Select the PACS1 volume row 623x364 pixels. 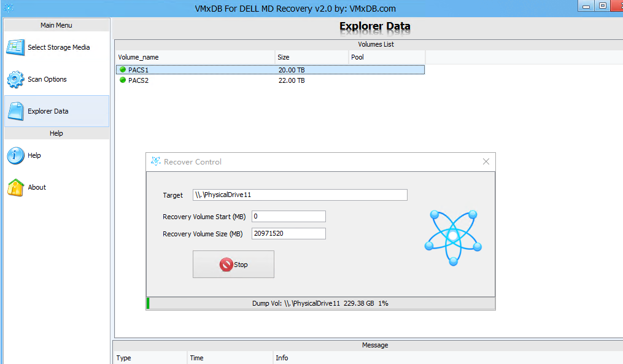[270, 70]
